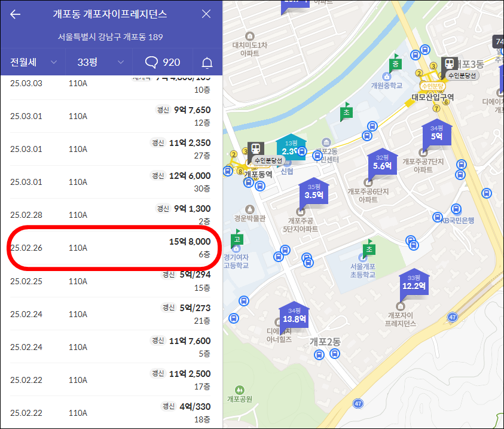Click the 대모산입구역 subway station icon
The height and width of the screenshot is (429, 504).
pyautogui.click(x=450, y=64)
